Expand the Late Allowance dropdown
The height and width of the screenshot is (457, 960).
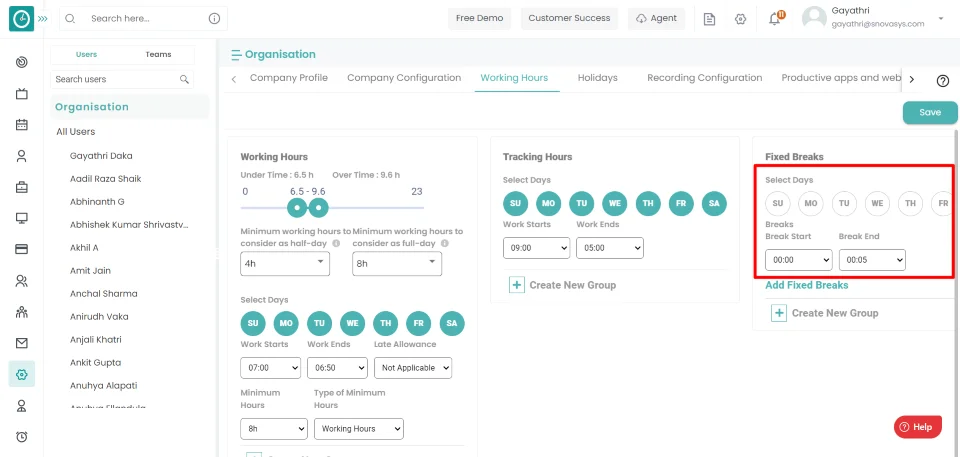pyautogui.click(x=413, y=368)
